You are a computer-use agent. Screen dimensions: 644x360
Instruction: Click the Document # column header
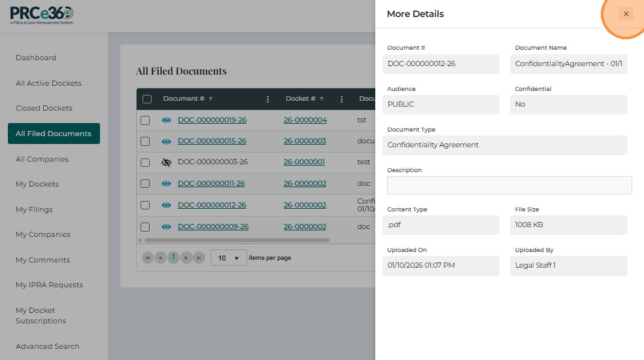pos(184,99)
